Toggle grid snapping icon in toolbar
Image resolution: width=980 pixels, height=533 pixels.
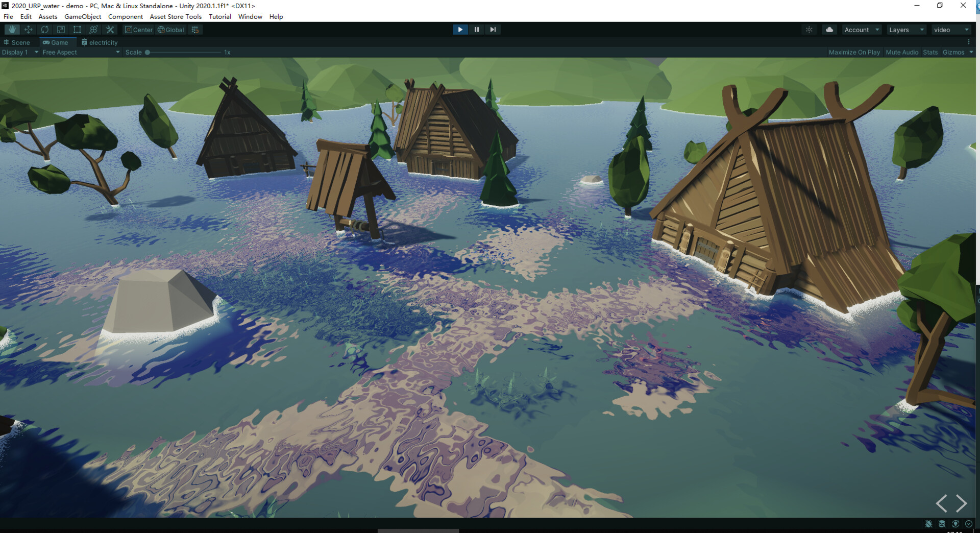coord(195,30)
